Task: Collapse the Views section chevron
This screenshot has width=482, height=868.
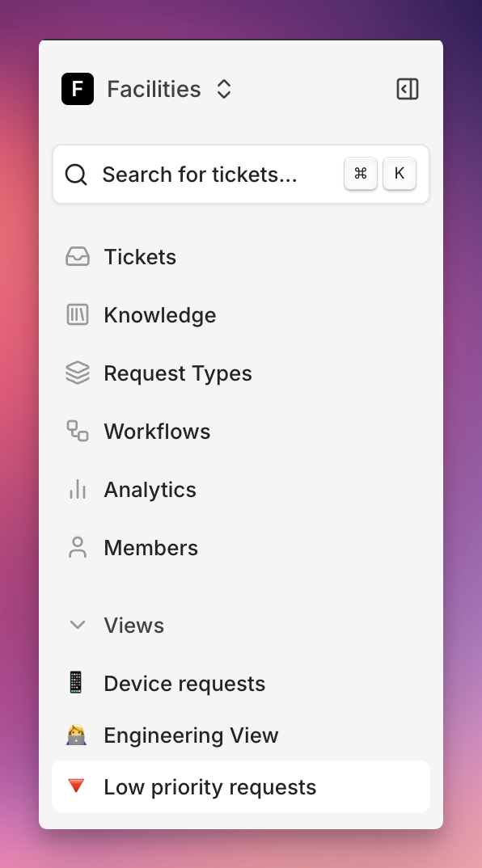Action: [78, 626]
